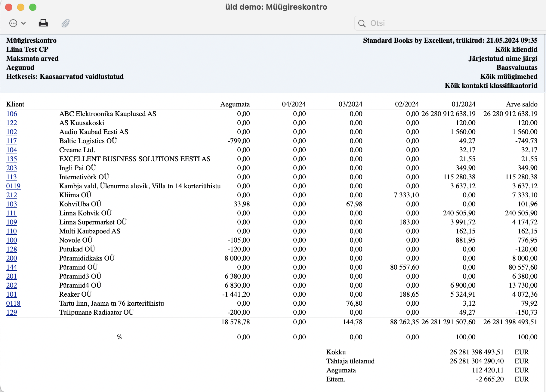Print the report with printer icon
Viewport: 546px width, 392px height.
[43, 23]
